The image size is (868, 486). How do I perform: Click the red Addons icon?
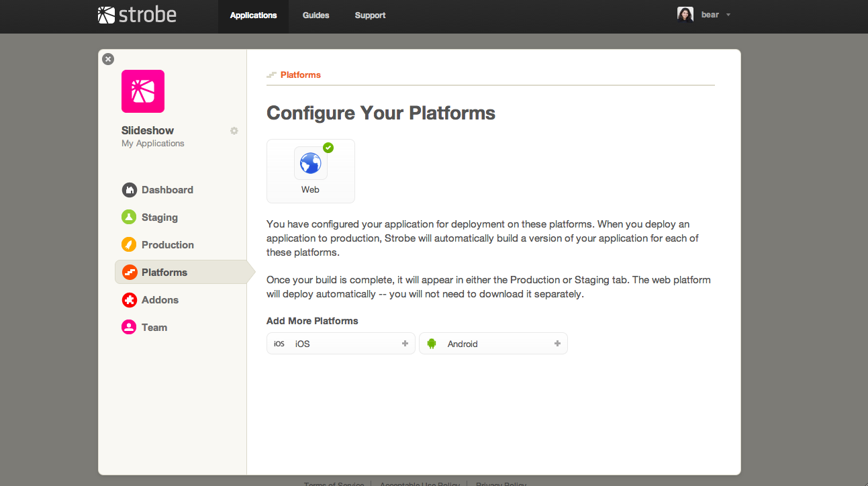tap(129, 300)
